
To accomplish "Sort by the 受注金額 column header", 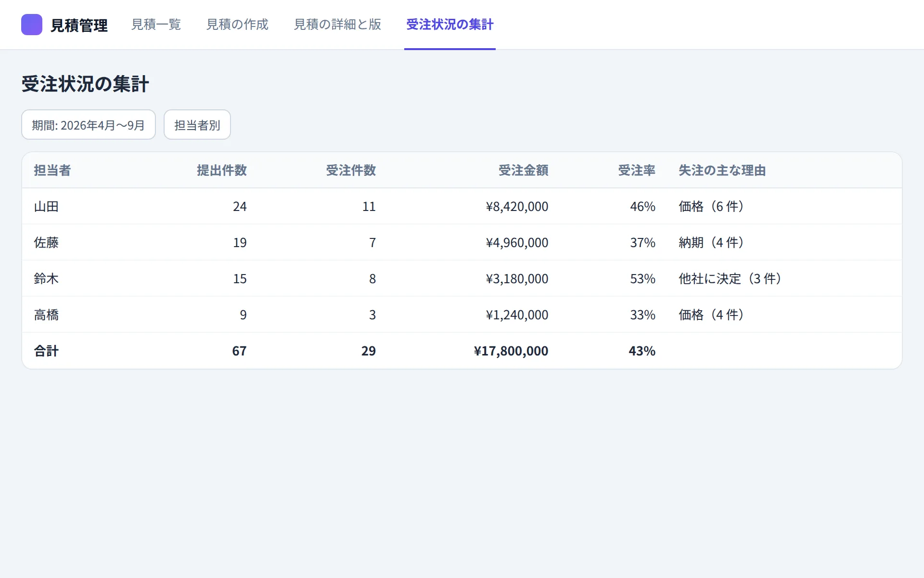I will (524, 170).
